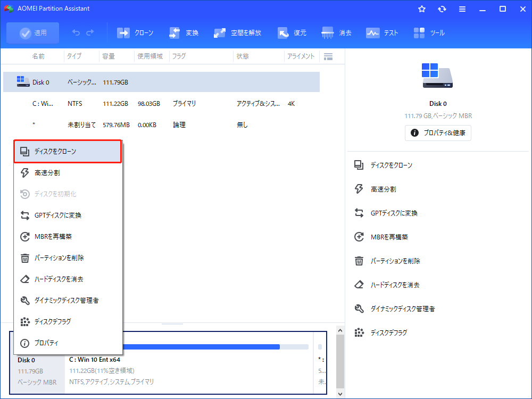Click パーティションを削除 in the right panel

[x=387, y=261]
